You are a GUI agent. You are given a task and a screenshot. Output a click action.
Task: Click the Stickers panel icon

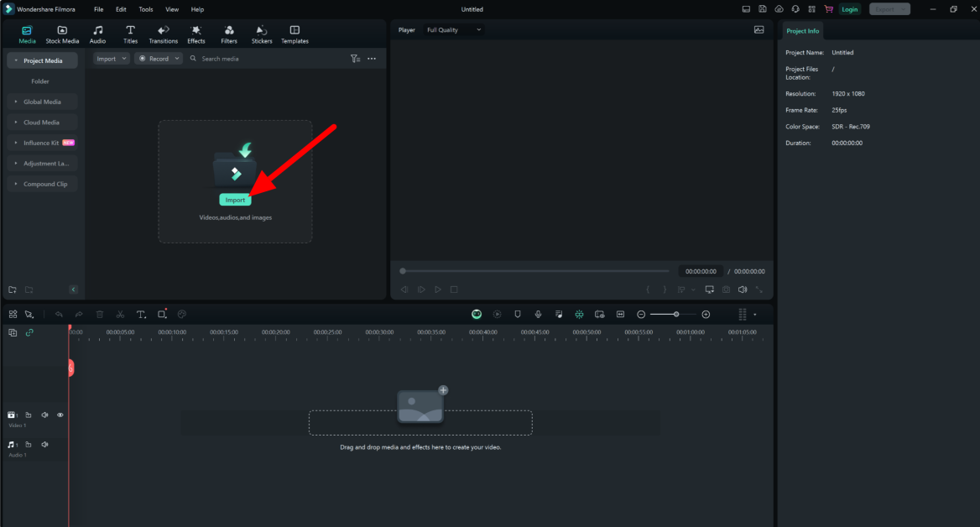pyautogui.click(x=261, y=34)
